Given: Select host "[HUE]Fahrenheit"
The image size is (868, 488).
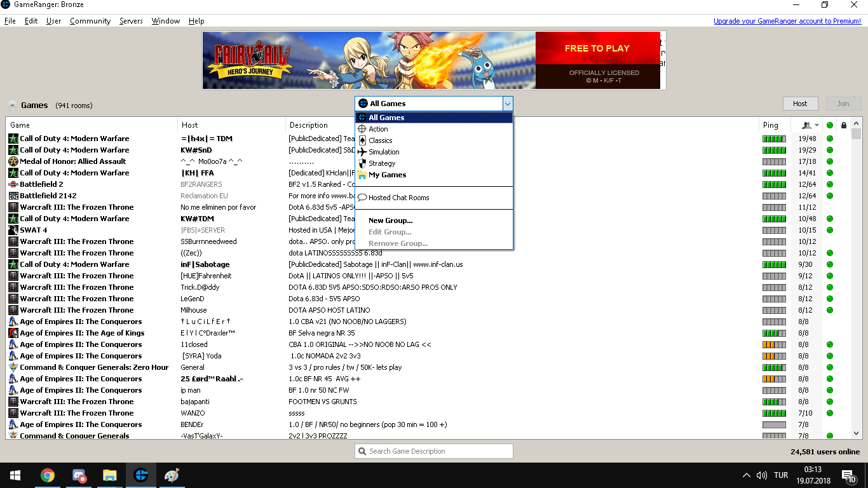Looking at the screenshot, I should point(206,276).
